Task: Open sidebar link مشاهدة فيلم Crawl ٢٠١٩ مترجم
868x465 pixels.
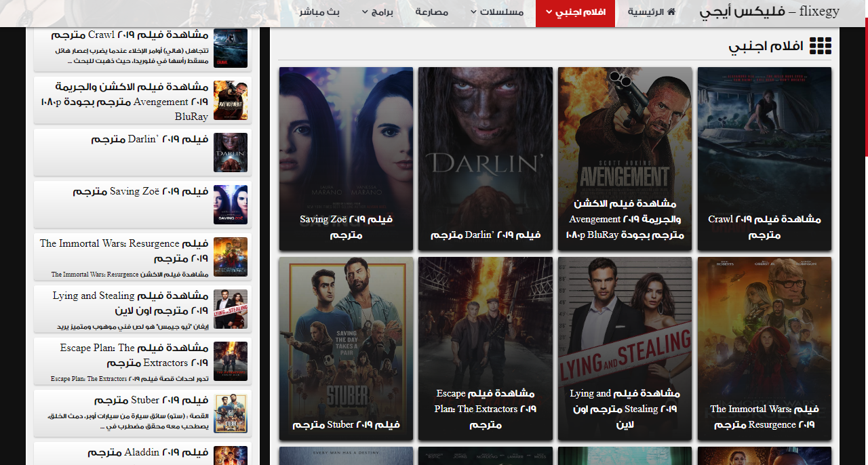Action: point(130,35)
